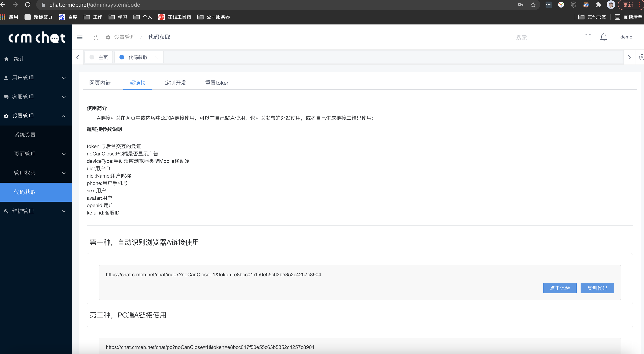The height and width of the screenshot is (354, 644).
Task: Expand the 页面管理 submenu
Action: pyautogui.click(x=25, y=154)
